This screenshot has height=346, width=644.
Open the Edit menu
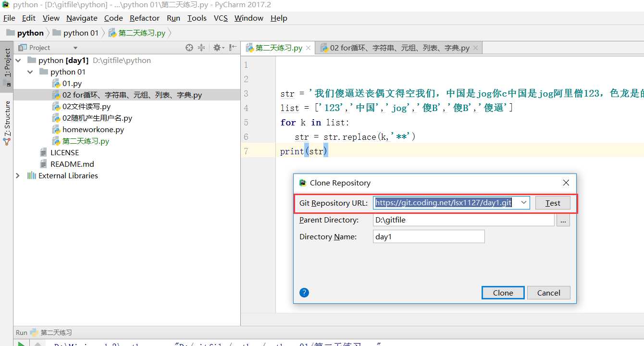coord(29,18)
